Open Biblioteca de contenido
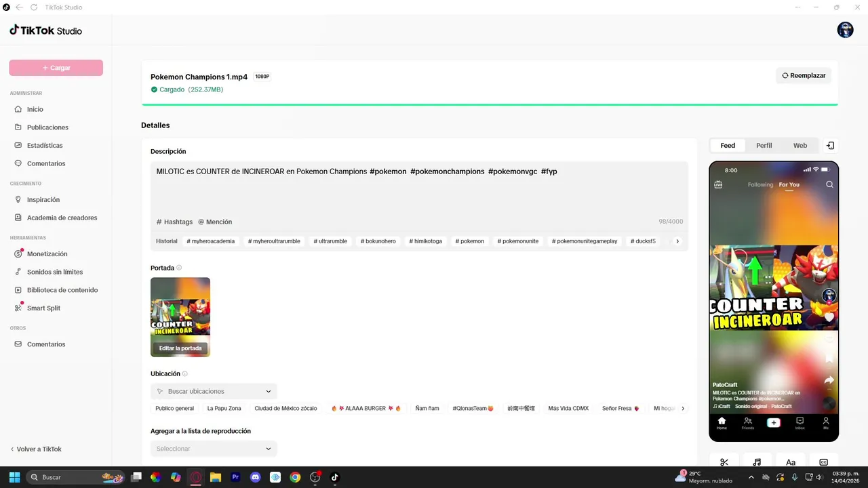This screenshot has height=488, width=868. pyautogui.click(x=56, y=290)
